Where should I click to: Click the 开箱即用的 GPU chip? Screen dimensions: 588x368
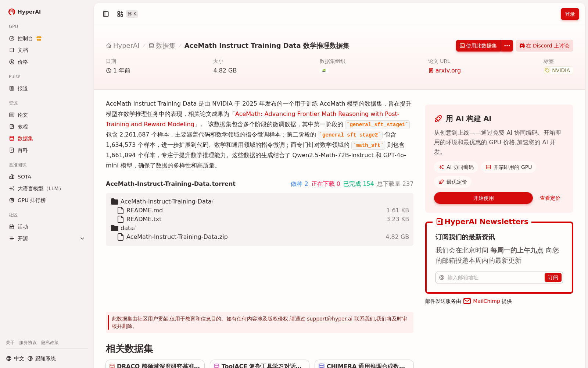pyautogui.click(x=509, y=167)
